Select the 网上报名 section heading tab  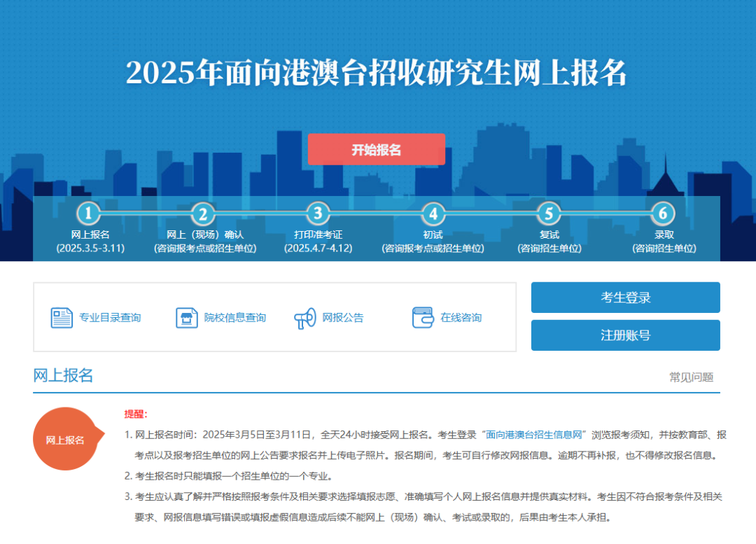63,375
